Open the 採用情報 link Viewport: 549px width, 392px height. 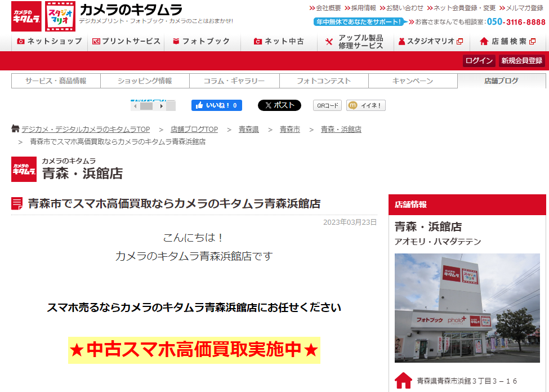pyautogui.click(x=360, y=8)
